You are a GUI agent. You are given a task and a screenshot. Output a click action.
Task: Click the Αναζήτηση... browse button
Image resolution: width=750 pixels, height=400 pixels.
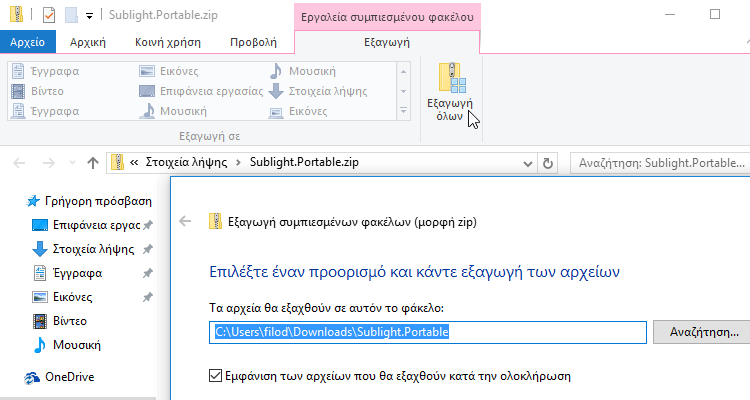pyautogui.click(x=702, y=332)
